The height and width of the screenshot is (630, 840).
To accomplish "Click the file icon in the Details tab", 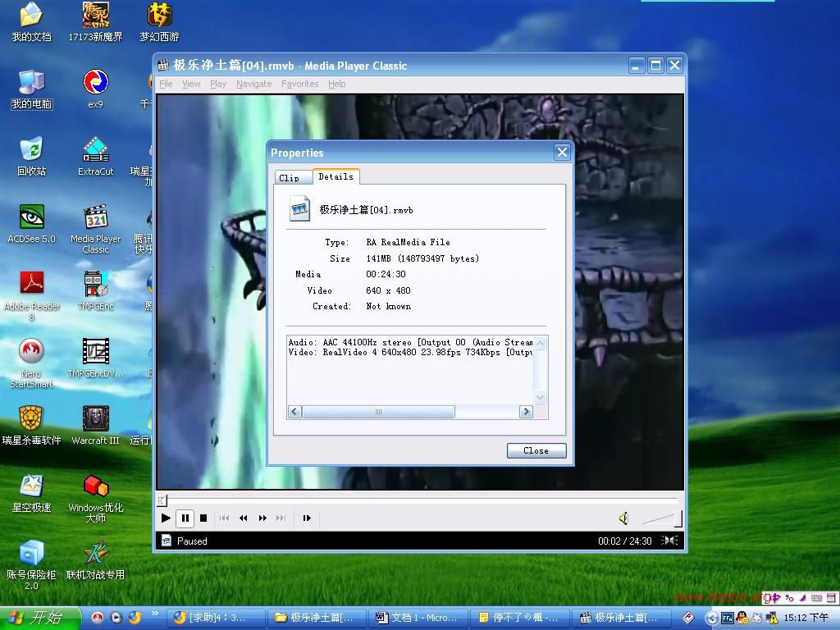I will point(300,208).
